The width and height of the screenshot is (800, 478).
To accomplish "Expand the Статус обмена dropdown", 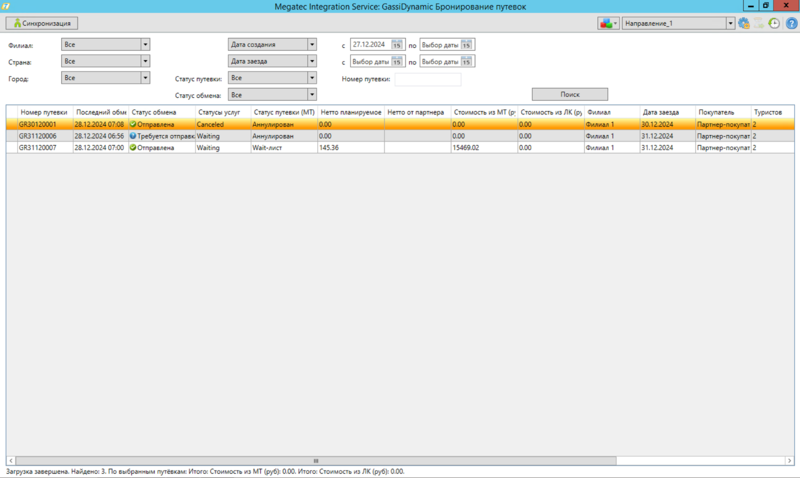I will pyautogui.click(x=312, y=95).
